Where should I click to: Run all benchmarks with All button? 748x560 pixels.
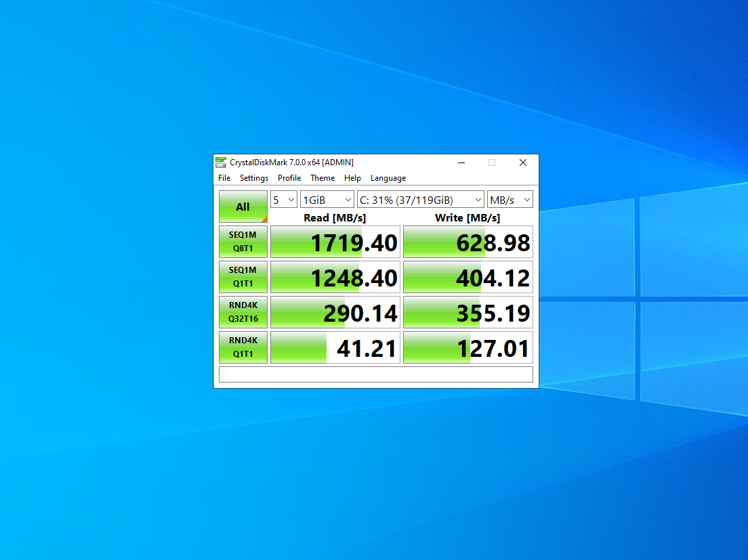click(243, 207)
